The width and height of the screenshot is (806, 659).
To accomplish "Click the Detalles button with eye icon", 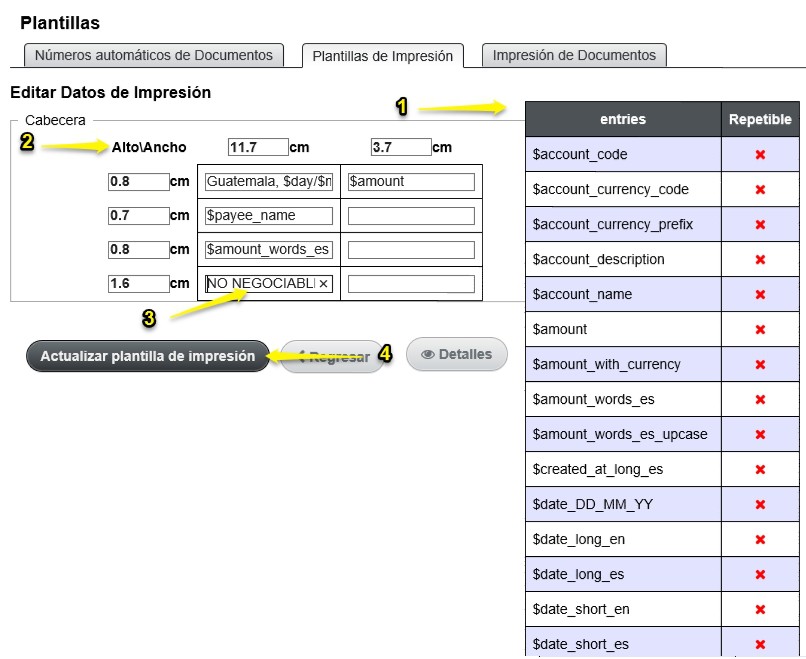I will click(456, 354).
